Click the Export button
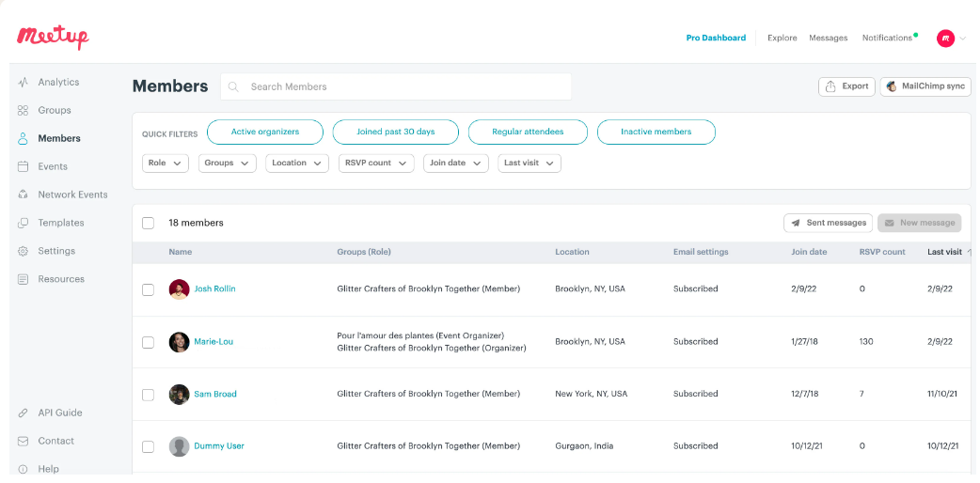 (x=846, y=86)
